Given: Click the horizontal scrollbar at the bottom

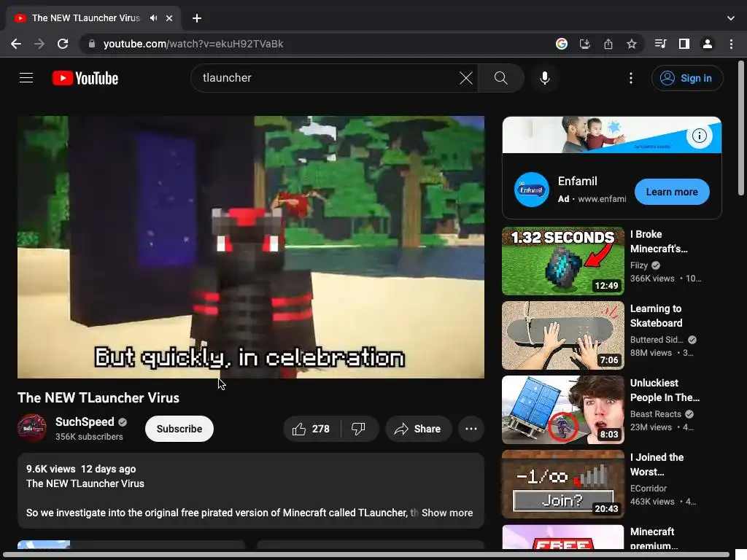Looking at the screenshot, I should point(367,555).
